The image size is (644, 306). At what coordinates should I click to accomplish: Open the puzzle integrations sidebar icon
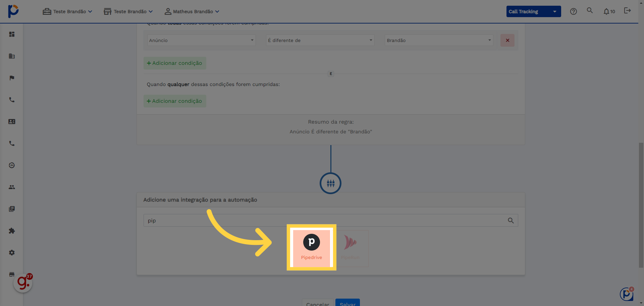pos(12,231)
